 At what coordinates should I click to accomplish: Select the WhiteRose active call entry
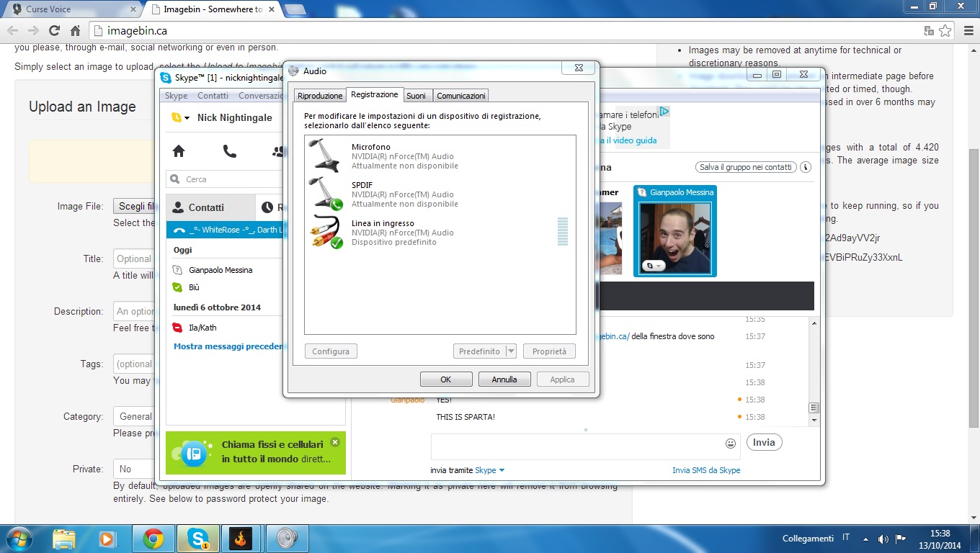(226, 230)
